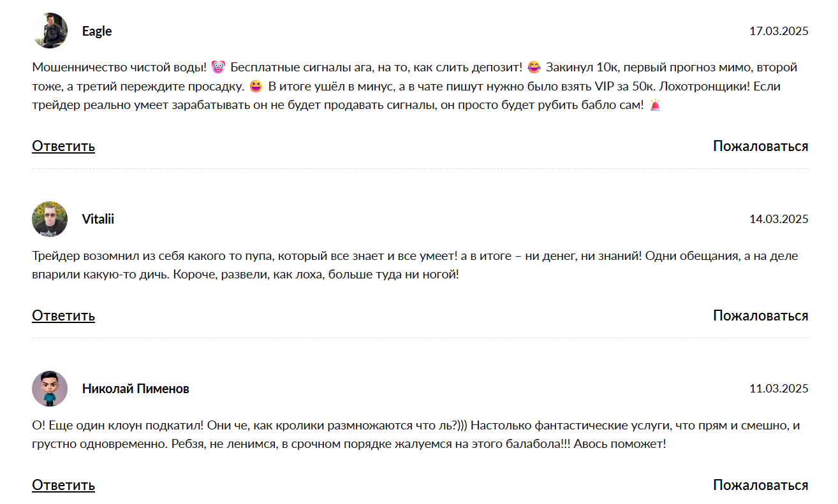
Task: Click the clown emoji in Eagle's review
Action: [x=218, y=67]
